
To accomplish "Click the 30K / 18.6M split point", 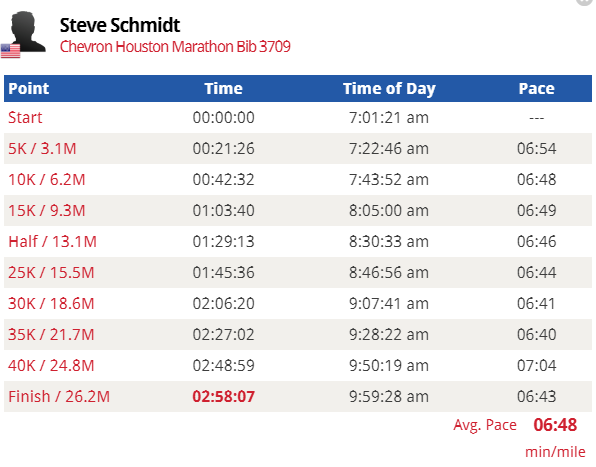I will click(x=51, y=304).
